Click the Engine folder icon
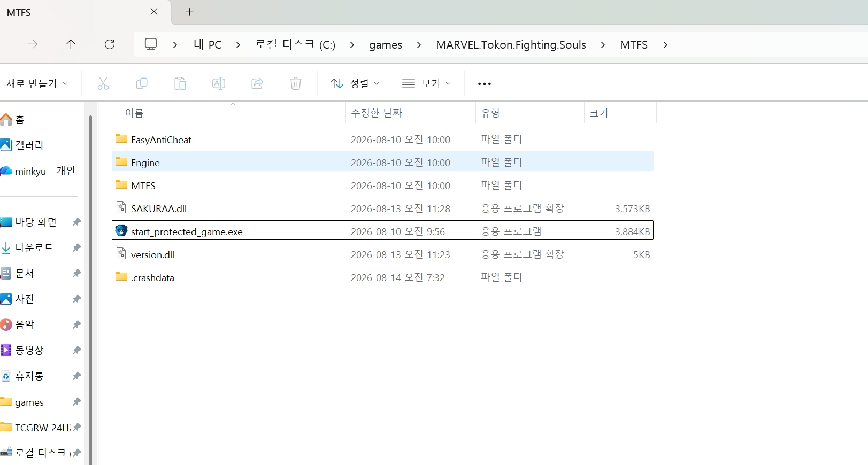The height and width of the screenshot is (465, 868). [x=121, y=162]
